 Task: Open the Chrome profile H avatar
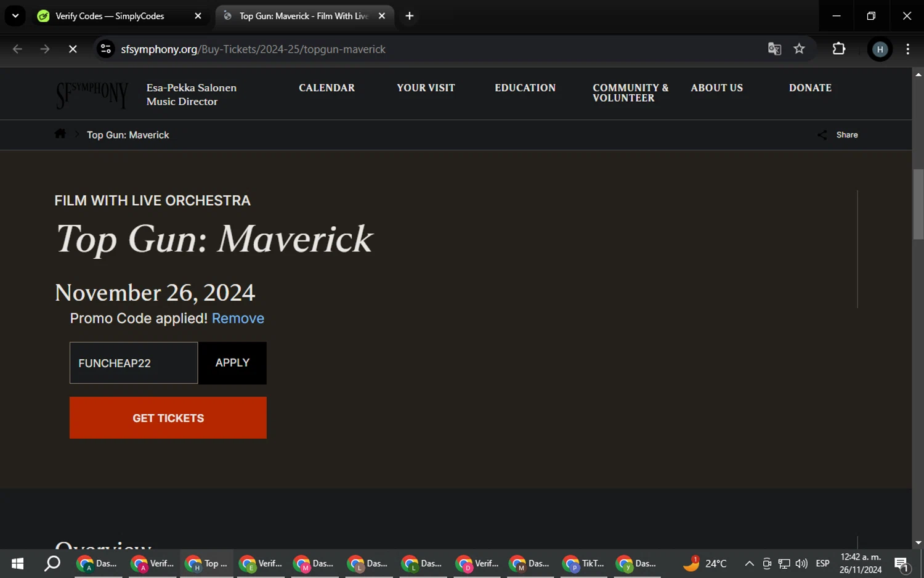(x=880, y=49)
